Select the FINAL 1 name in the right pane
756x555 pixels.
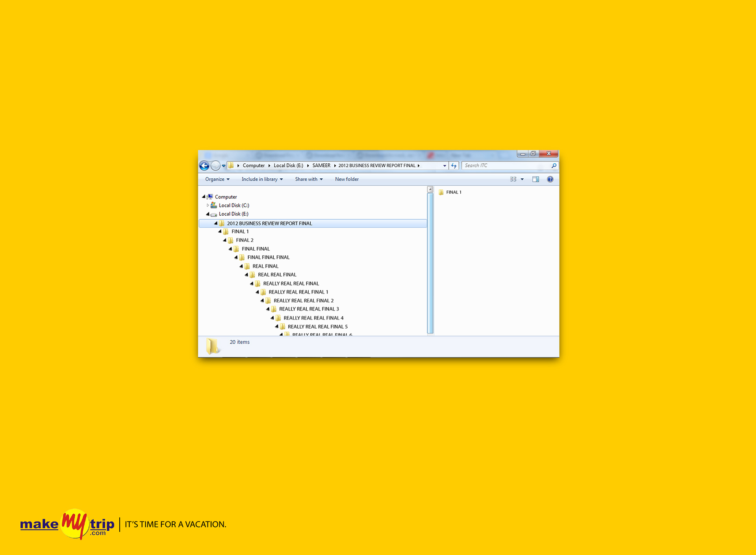pyautogui.click(x=454, y=192)
